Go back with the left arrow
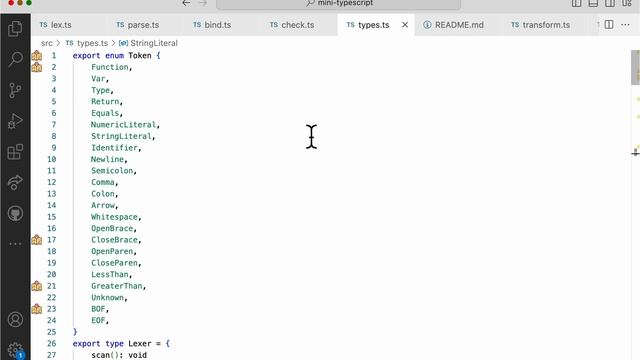Image resolution: width=640 pixels, height=360 pixels. pyautogui.click(x=186, y=3)
